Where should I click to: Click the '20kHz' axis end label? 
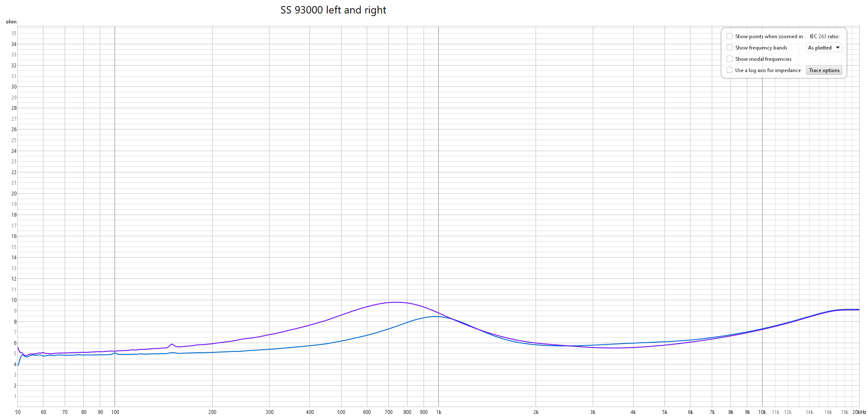(859, 412)
